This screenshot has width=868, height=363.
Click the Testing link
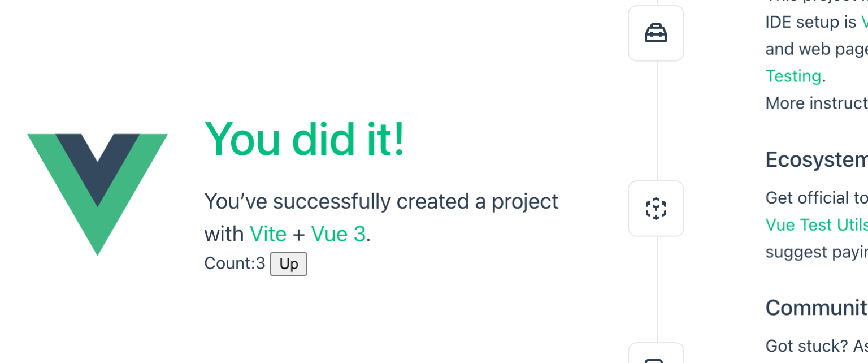click(x=792, y=75)
